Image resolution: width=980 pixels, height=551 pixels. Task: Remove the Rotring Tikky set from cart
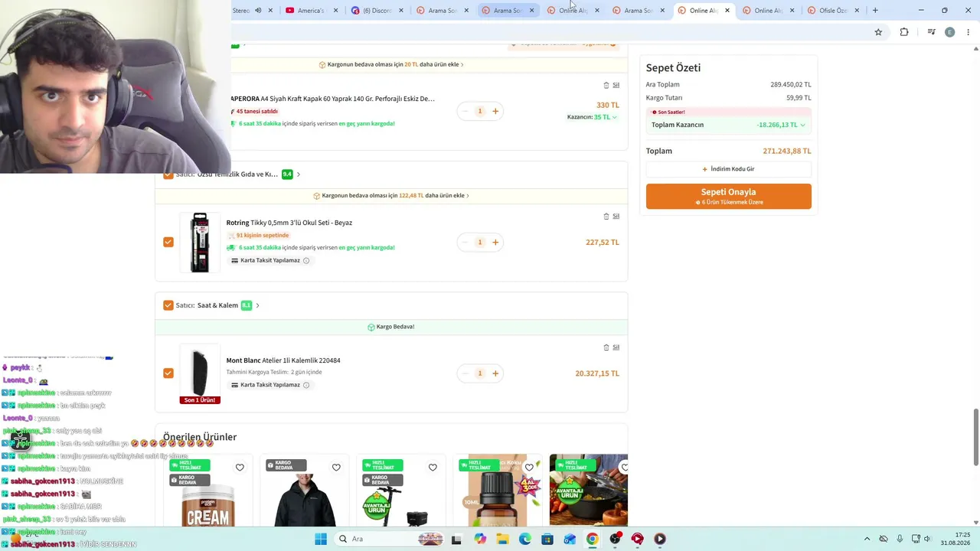pyautogui.click(x=611, y=216)
